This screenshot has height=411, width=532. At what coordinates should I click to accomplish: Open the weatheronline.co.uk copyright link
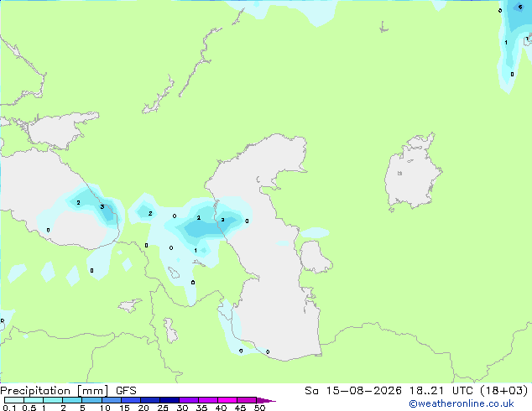(x=461, y=403)
